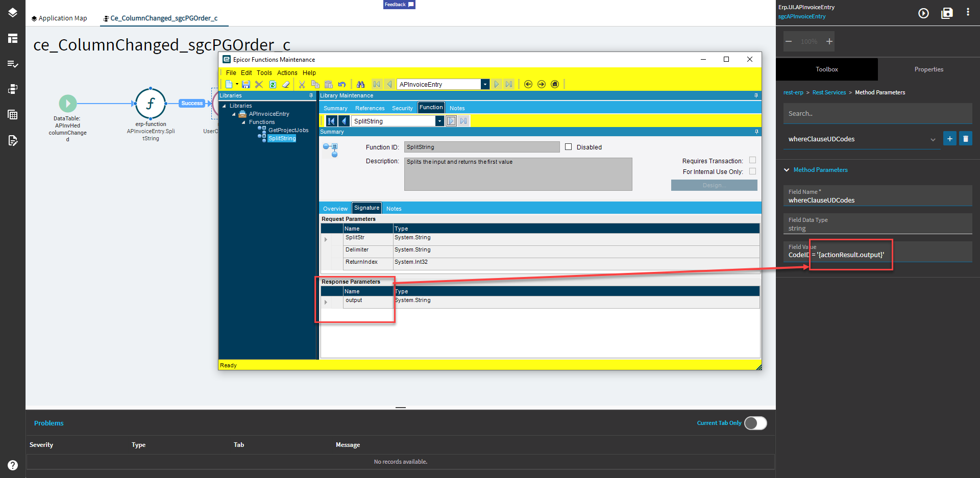Viewport: 980px width, 478px height.
Task: Select the erp-function node on canvas
Action: point(151,104)
